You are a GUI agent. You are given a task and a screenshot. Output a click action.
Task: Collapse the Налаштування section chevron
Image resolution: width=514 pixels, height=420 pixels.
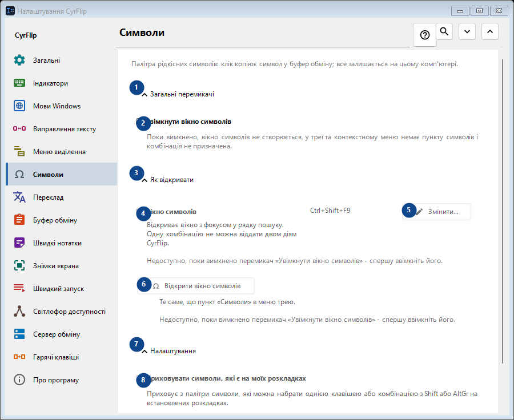click(144, 352)
